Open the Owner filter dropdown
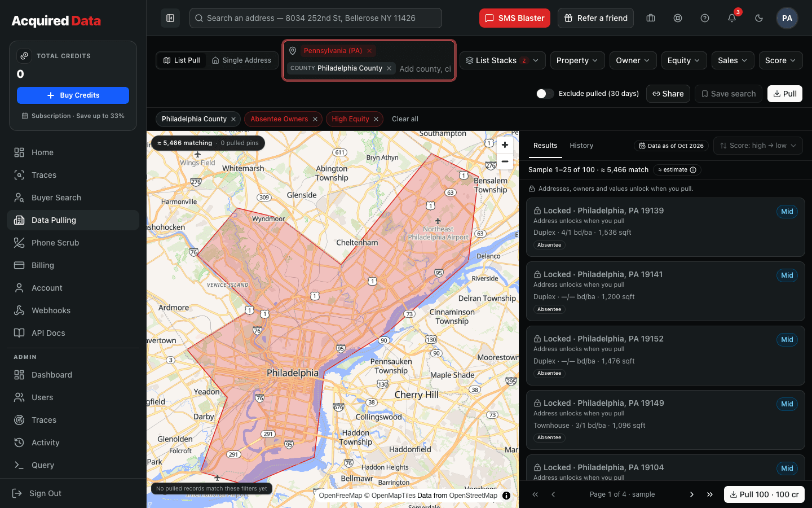 tap(633, 60)
